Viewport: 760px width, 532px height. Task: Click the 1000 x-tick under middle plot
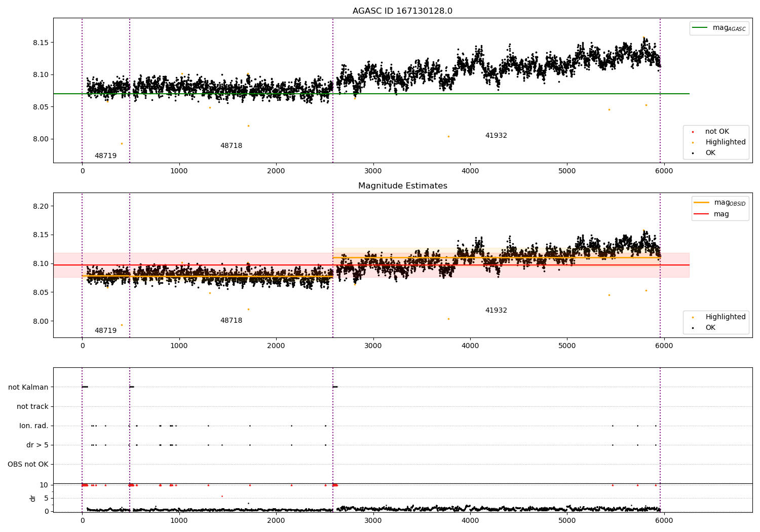pyautogui.click(x=179, y=346)
